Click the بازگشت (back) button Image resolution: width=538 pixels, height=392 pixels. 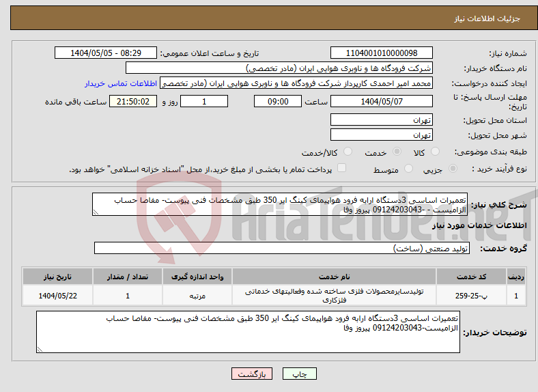click(x=252, y=374)
